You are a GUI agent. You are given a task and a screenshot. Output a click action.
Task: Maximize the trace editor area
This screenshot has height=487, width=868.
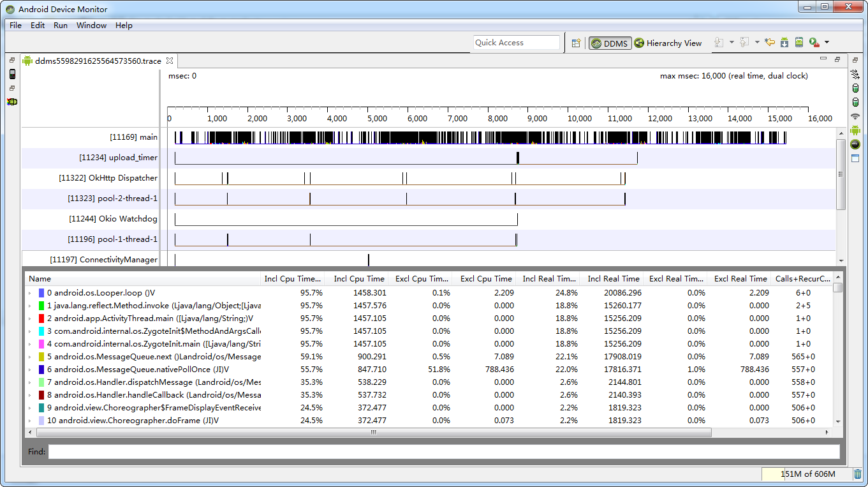click(837, 59)
